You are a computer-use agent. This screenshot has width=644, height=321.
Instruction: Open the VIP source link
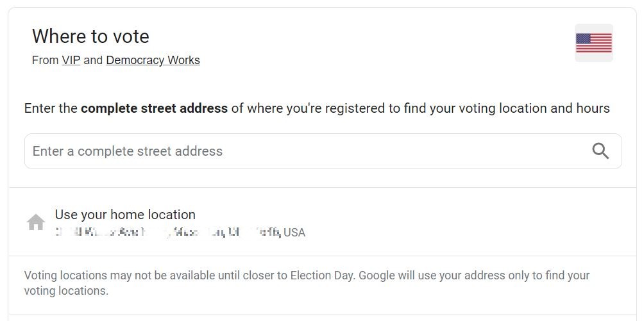point(71,60)
